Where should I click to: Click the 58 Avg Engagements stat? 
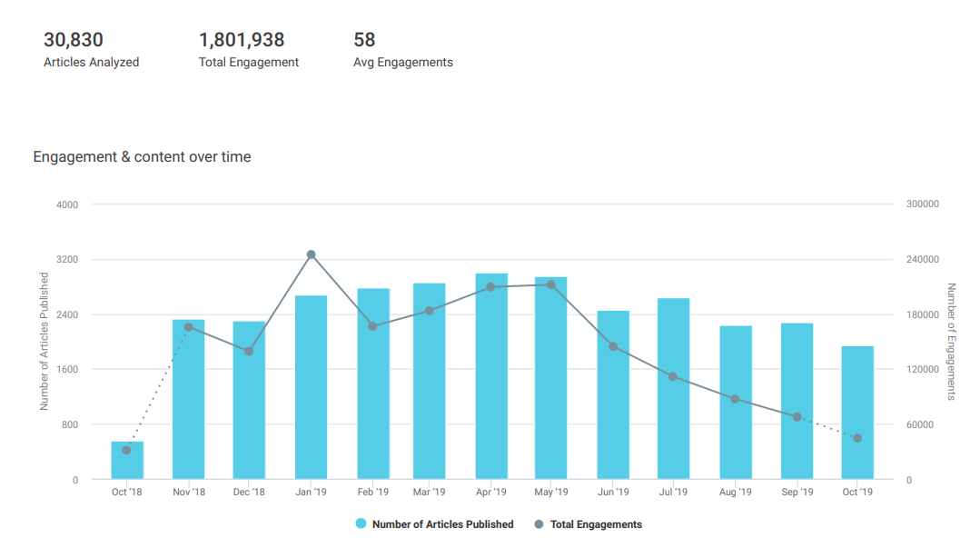[x=364, y=40]
